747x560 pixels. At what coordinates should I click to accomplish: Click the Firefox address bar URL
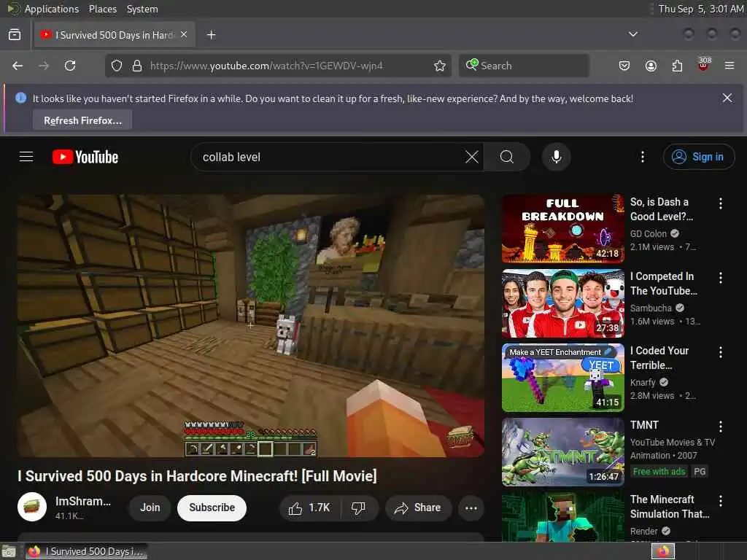(x=267, y=66)
